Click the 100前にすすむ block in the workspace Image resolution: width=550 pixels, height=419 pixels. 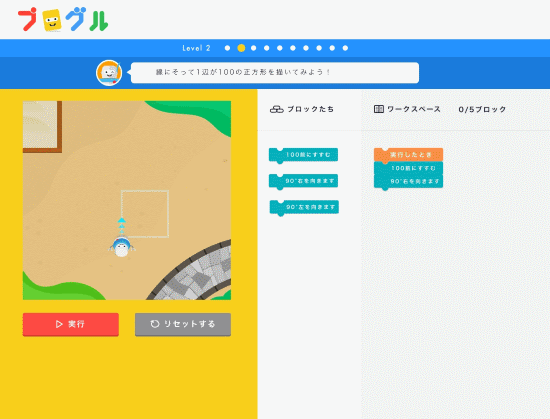coord(408,168)
